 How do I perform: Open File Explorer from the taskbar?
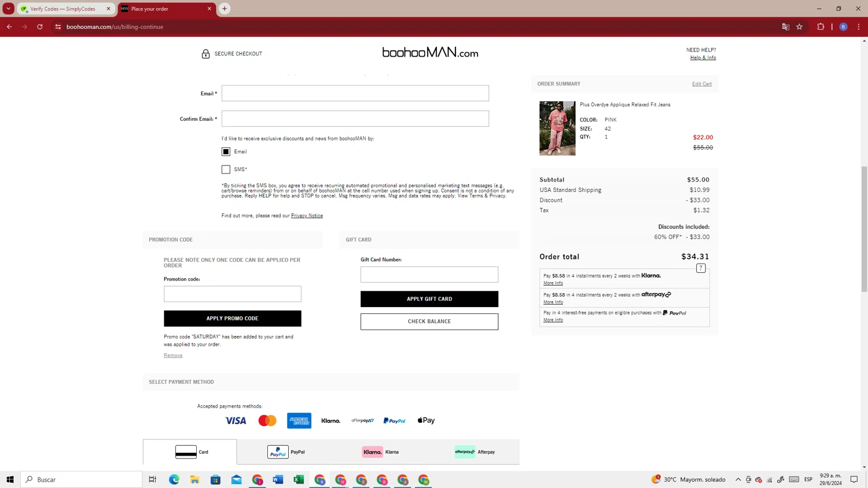pos(195,479)
